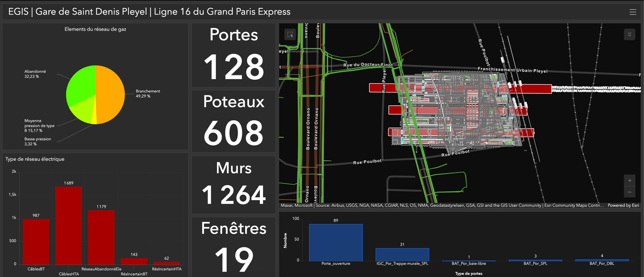The width and height of the screenshot is (644, 277).
Task: Select the Porte_ouverture bar showing 89
Action: pos(336,242)
